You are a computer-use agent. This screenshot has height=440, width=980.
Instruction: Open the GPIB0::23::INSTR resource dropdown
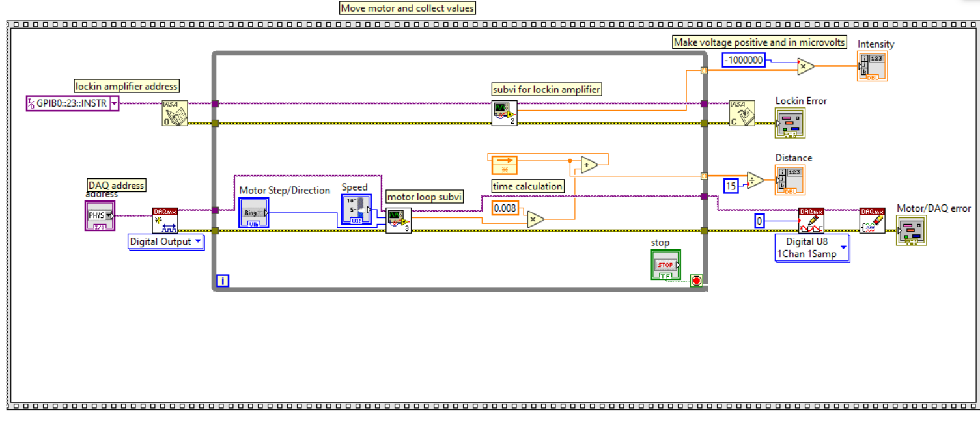point(115,103)
